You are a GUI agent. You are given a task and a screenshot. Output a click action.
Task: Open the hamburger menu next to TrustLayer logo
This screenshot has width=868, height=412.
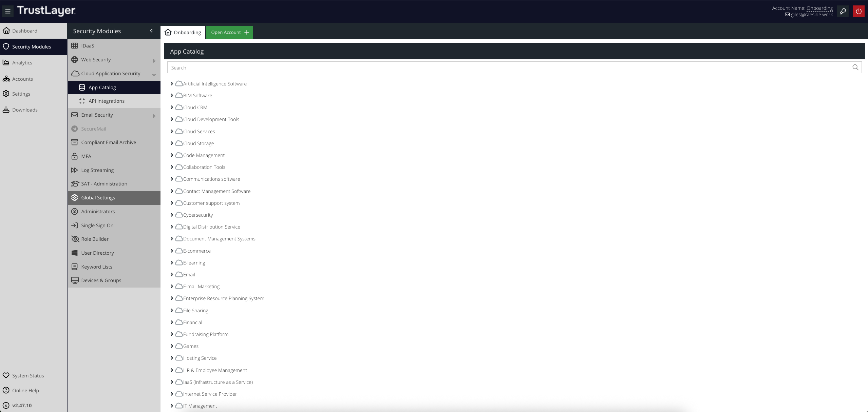(8, 11)
